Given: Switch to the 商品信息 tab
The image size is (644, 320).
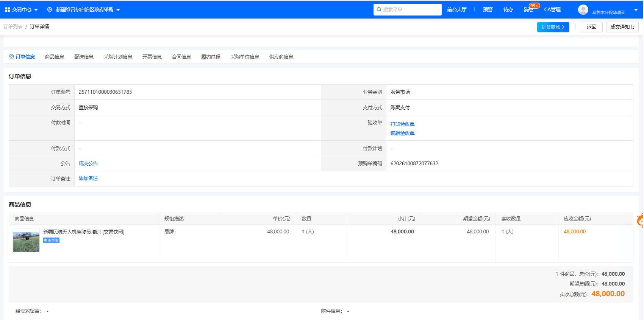Looking at the screenshot, I should [x=55, y=57].
